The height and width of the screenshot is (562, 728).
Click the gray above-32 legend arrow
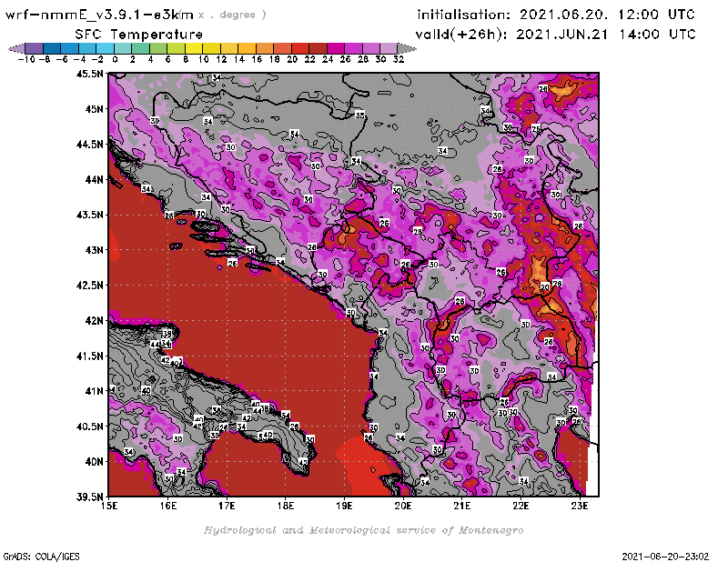(407, 48)
